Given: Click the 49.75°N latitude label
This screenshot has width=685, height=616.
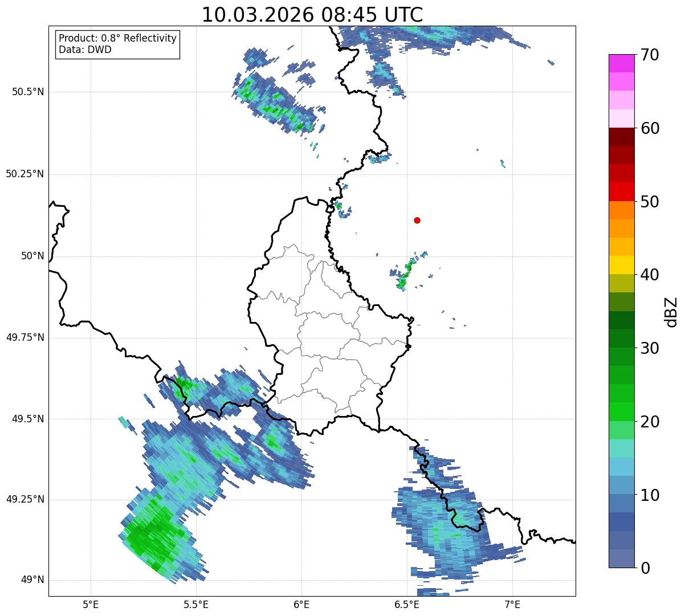Looking at the screenshot, I should point(25,337).
